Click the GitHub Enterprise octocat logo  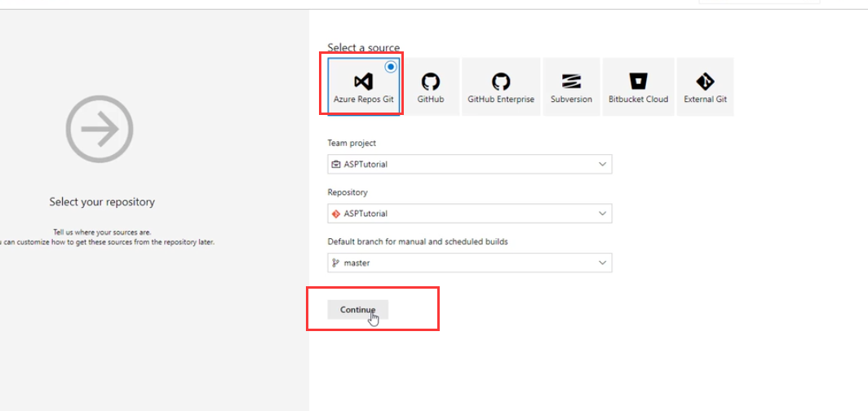(501, 82)
